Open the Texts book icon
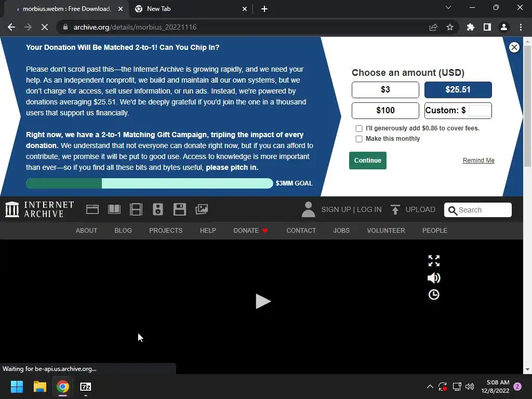 point(114,209)
